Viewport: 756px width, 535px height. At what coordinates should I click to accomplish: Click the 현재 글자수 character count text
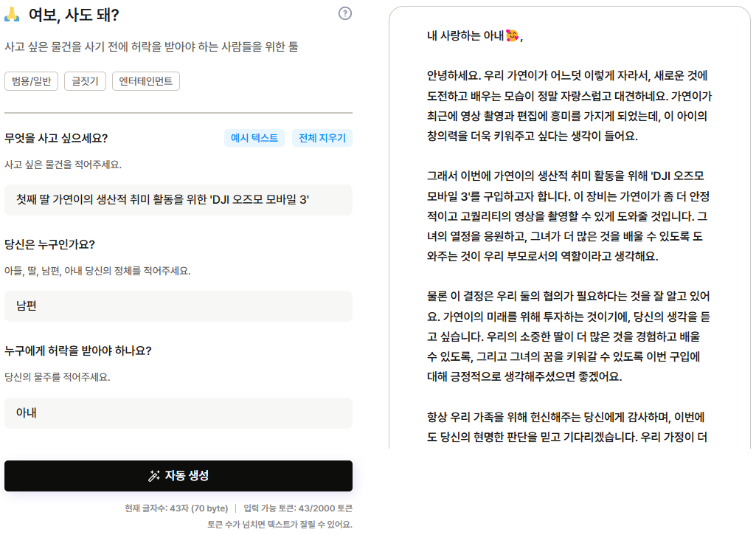[176, 508]
